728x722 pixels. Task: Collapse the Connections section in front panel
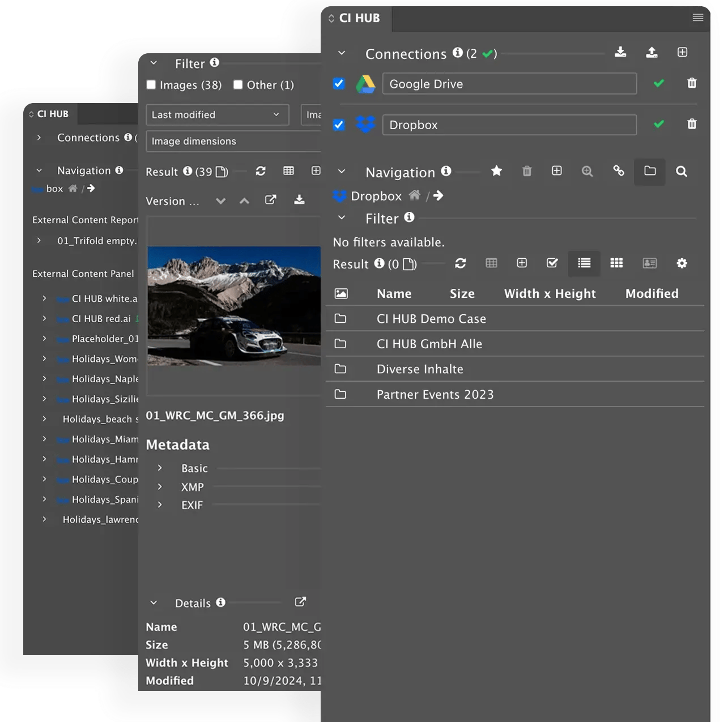342,53
